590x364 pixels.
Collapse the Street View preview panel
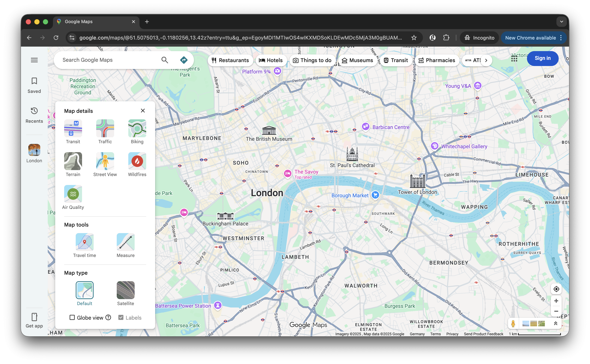[556, 323]
